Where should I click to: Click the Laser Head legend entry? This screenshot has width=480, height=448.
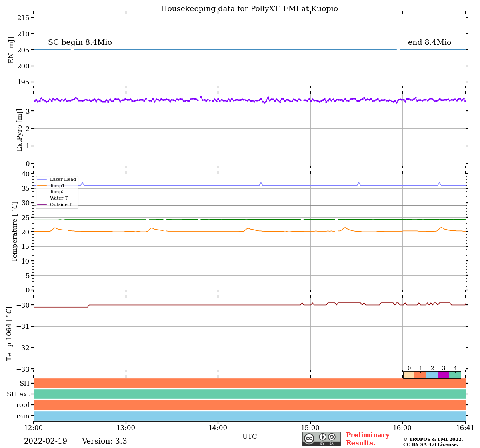pos(56,180)
